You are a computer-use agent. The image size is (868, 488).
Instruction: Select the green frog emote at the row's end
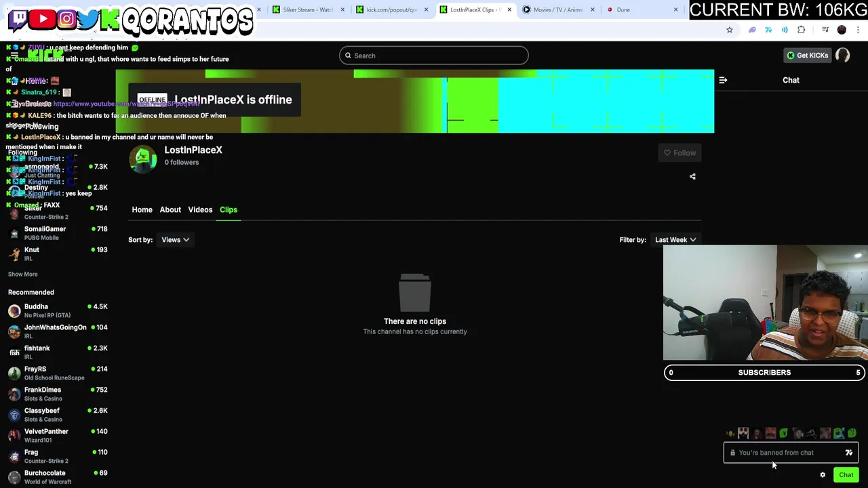click(852, 433)
